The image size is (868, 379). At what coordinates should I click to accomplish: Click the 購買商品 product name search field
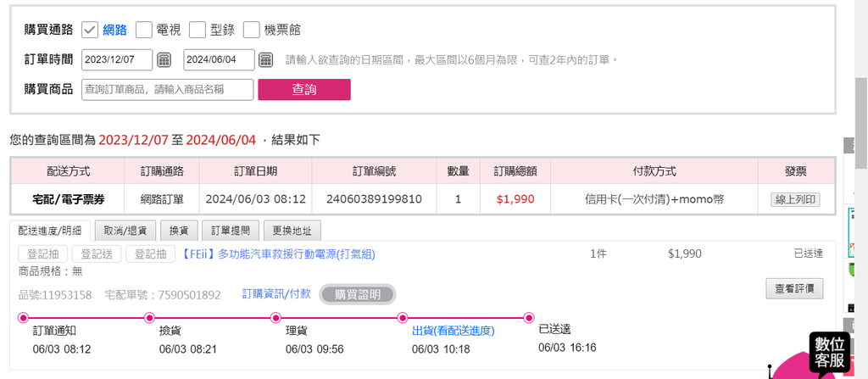[168, 90]
